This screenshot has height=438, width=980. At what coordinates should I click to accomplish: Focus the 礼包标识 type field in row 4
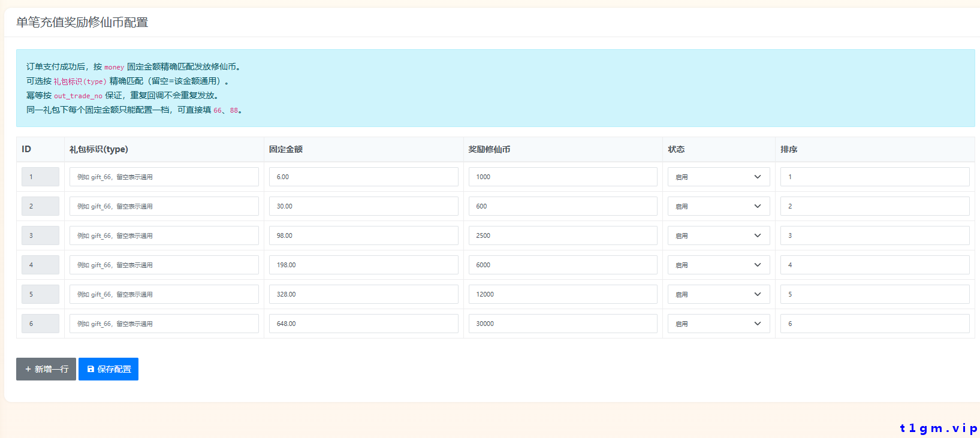(x=164, y=265)
